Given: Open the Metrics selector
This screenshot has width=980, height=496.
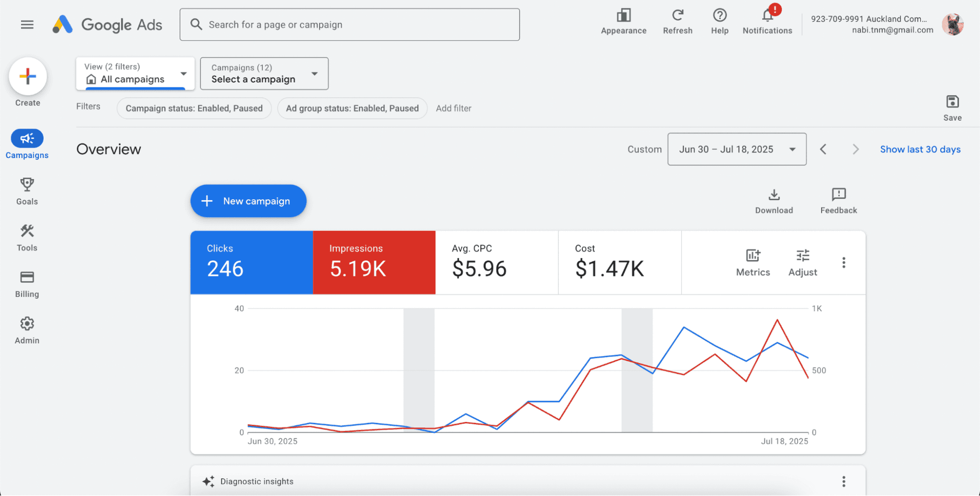Looking at the screenshot, I should click(752, 261).
